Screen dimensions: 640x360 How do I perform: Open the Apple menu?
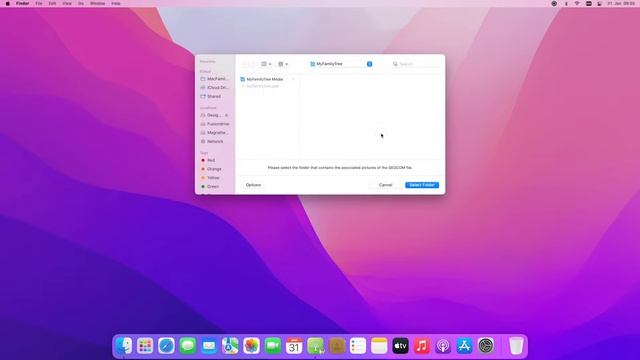point(7,3)
